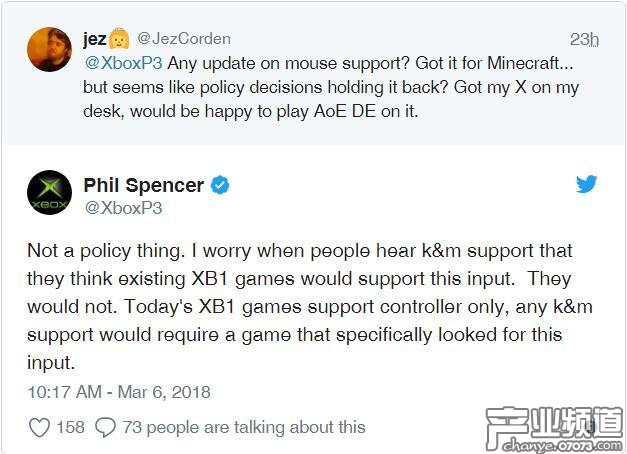Open Phil Spencer's profile via his name

tap(144, 185)
